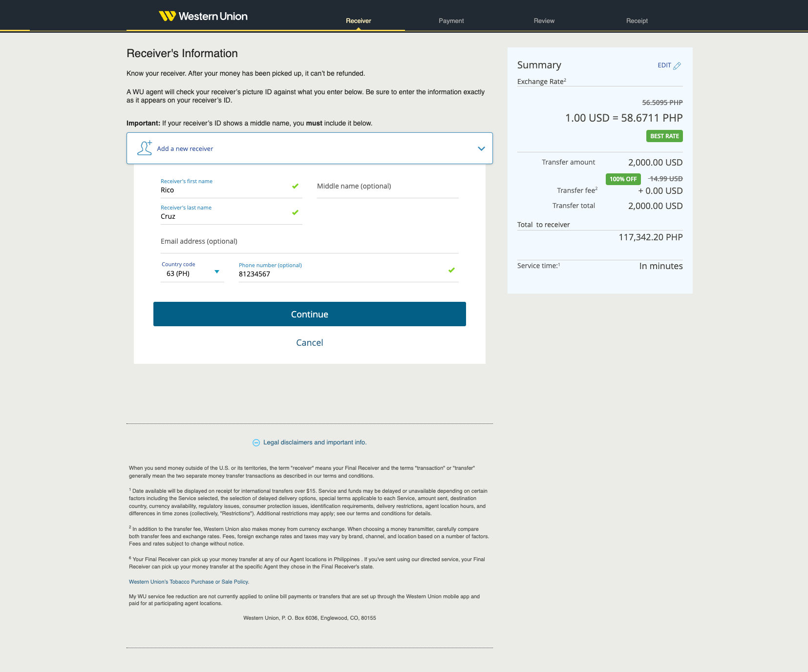This screenshot has height=672, width=808.
Task: Click the + 0.00 USD transfer fee value
Action: pos(660,191)
